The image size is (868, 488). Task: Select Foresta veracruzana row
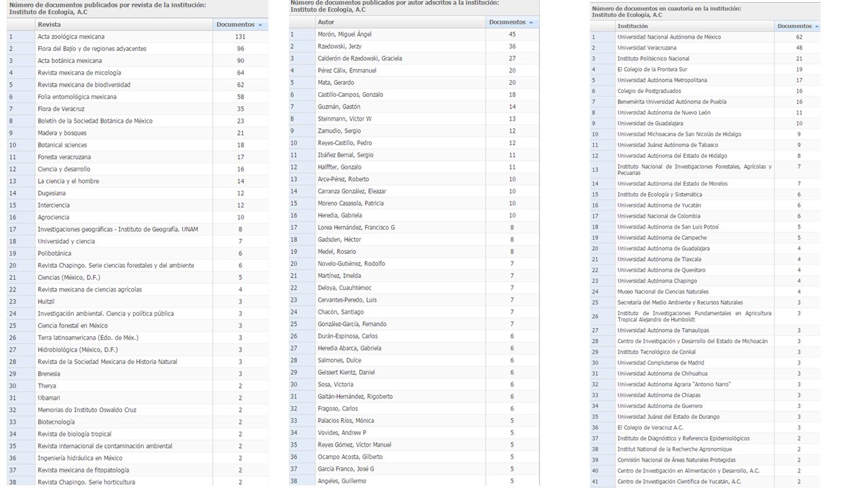coord(138,157)
